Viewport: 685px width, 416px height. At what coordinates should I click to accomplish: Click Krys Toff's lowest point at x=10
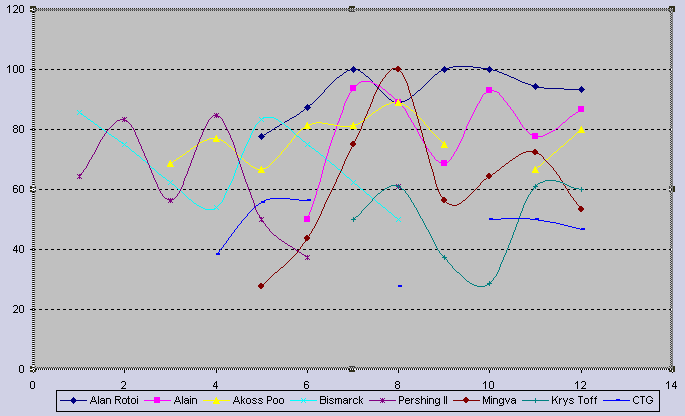pyautogui.click(x=489, y=284)
